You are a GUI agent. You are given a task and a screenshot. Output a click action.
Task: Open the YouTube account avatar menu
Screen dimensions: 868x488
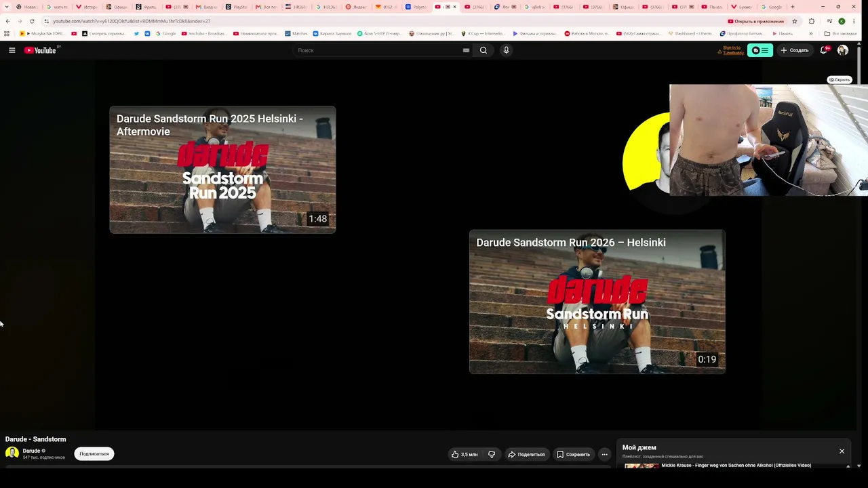coord(843,50)
